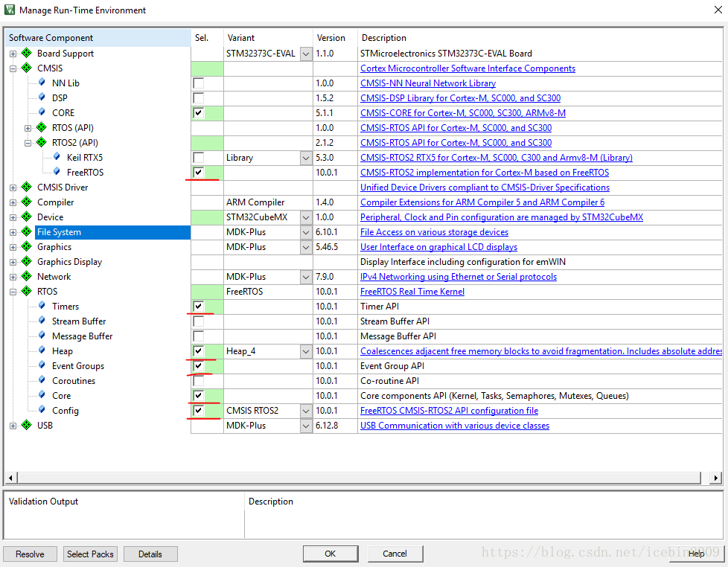This screenshot has height=567, width=728.
Task: Confirm with the OK button
Action: tap(330, 554)
